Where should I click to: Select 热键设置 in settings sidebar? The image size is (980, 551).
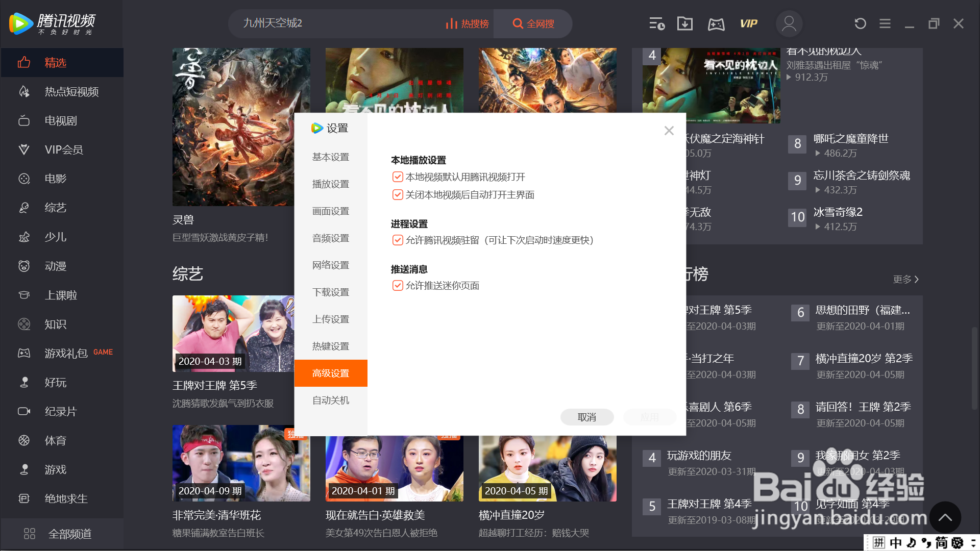pos(331,346)
